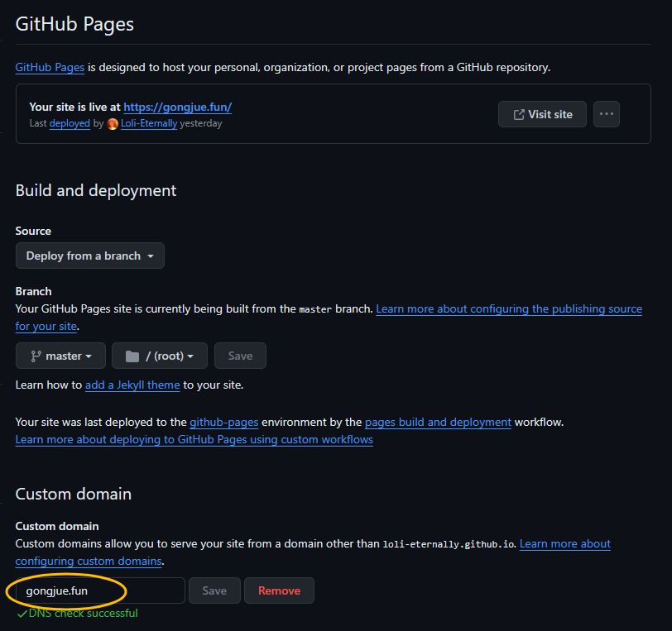
Task: Click pages build and deployment workflow link
Action: pyautogui.click(x=438, y=422)
